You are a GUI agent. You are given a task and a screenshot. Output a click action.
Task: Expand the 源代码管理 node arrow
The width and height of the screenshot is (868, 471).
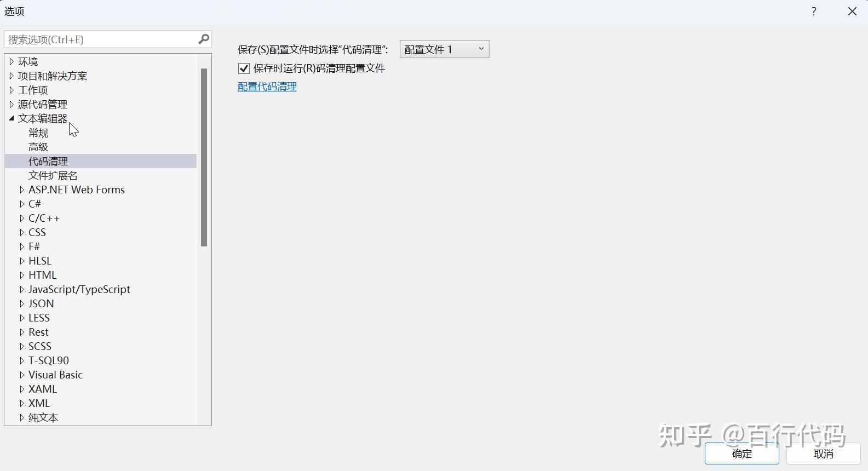click(12, 104)
